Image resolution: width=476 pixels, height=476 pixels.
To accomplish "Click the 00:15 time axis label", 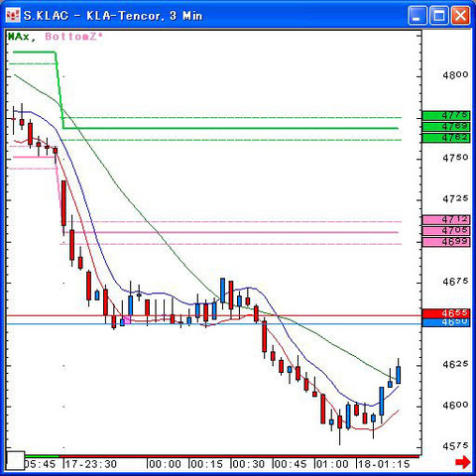I will click(206, 464).
